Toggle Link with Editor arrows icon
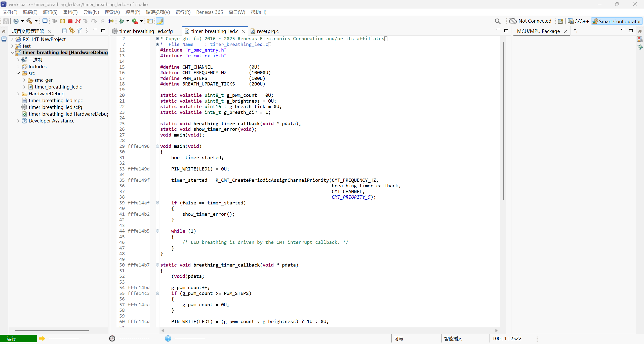Screen dimensions: 644x344 pyautogui.click(x=72, y=31)
